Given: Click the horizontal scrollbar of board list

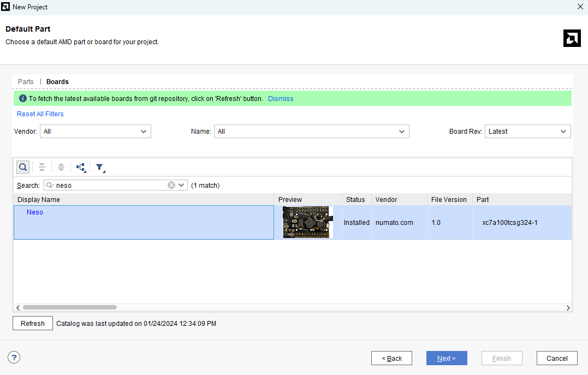Looking at the screenshot, I should point(70,307).
